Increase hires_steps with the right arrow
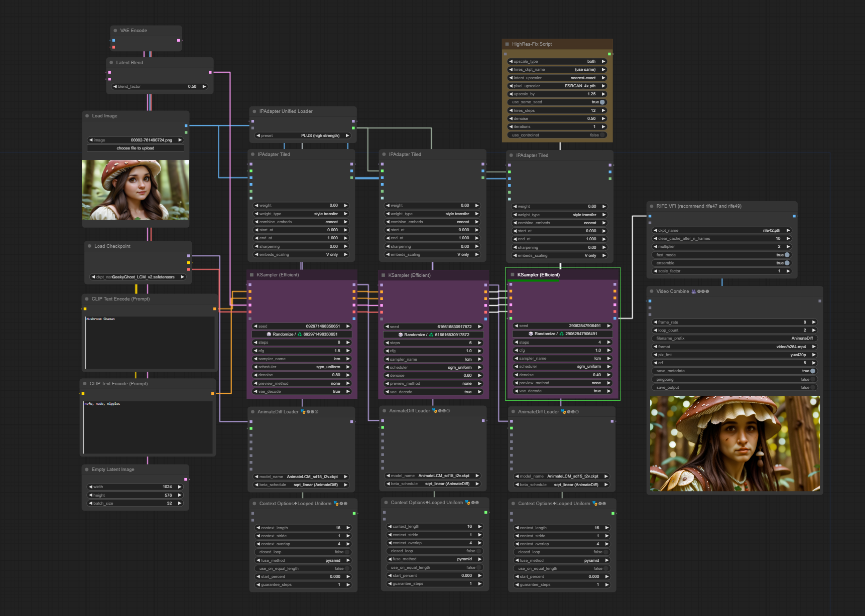Screen dimensions: 865x616 (x=603, y=110)
